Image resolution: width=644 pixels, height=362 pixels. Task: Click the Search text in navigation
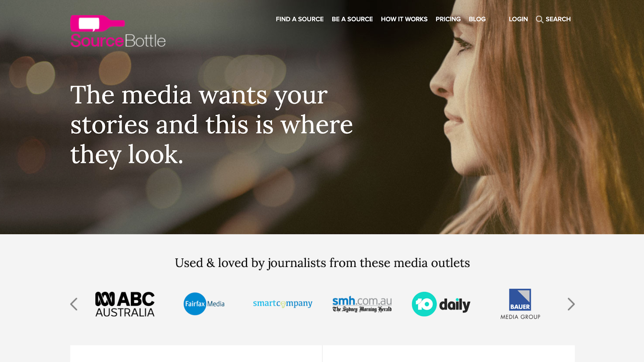pos(558,19)
